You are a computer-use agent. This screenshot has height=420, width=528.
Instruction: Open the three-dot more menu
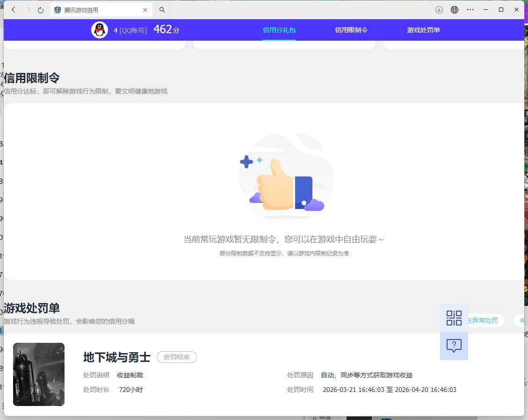[470, 10]
